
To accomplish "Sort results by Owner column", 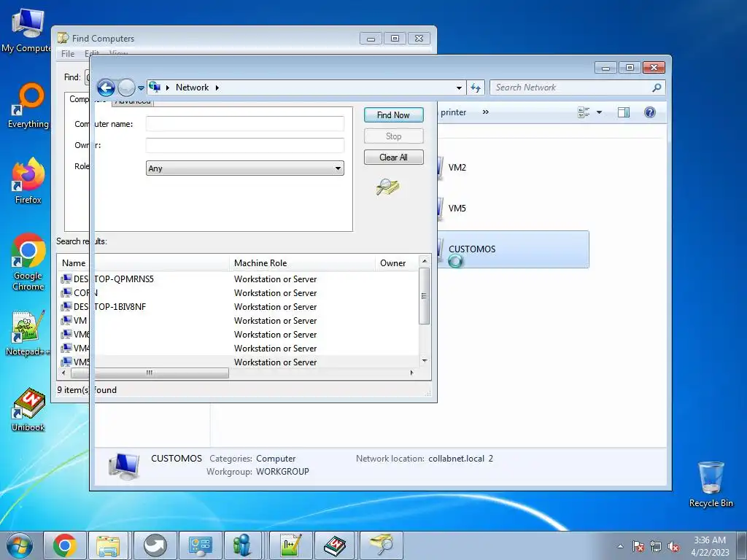I will click(x=396, y=262).
